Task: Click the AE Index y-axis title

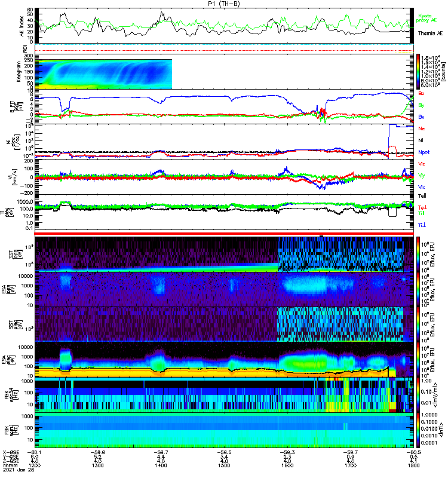Action: [22, 26]
